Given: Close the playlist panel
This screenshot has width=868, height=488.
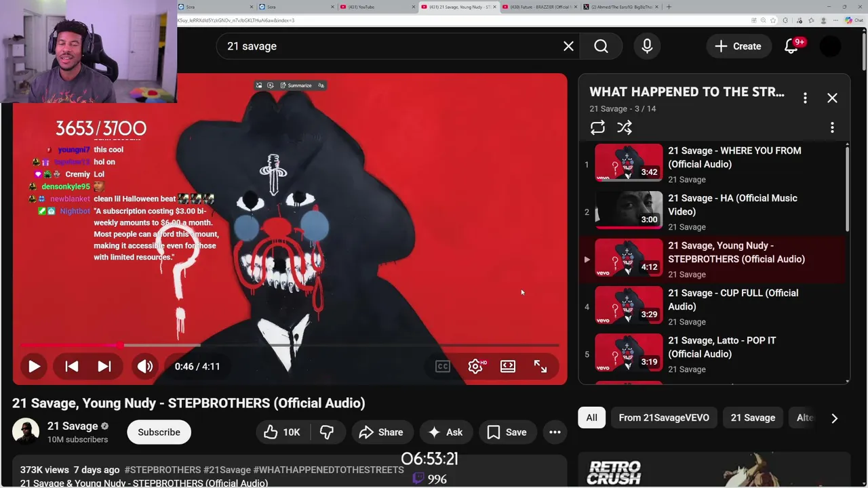Looking at the screenshot, I should tap(832, 98).
